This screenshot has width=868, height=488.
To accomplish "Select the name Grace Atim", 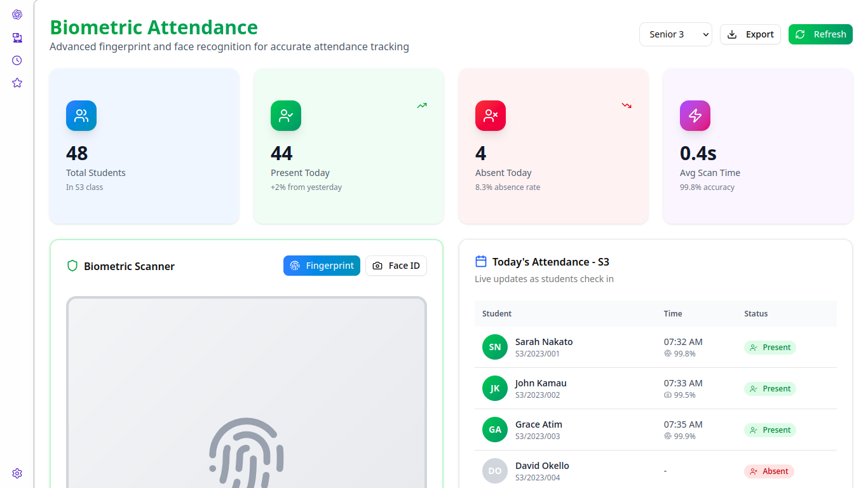I will pos(539,424).
